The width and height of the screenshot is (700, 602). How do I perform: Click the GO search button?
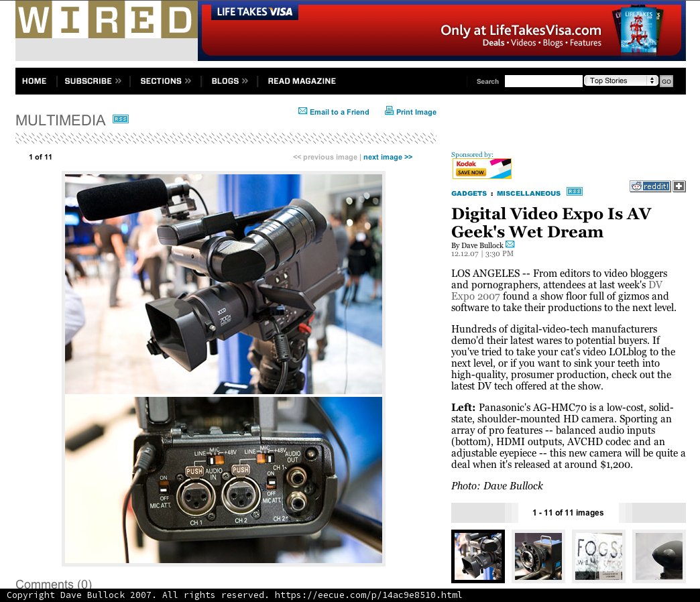666,81
